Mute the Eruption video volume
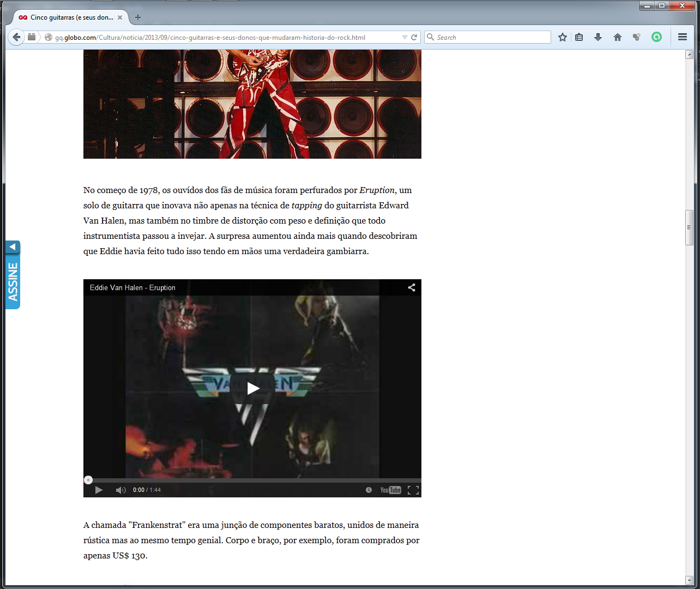The height and width of the screenshot is (589, 700). tap(120, 490)
